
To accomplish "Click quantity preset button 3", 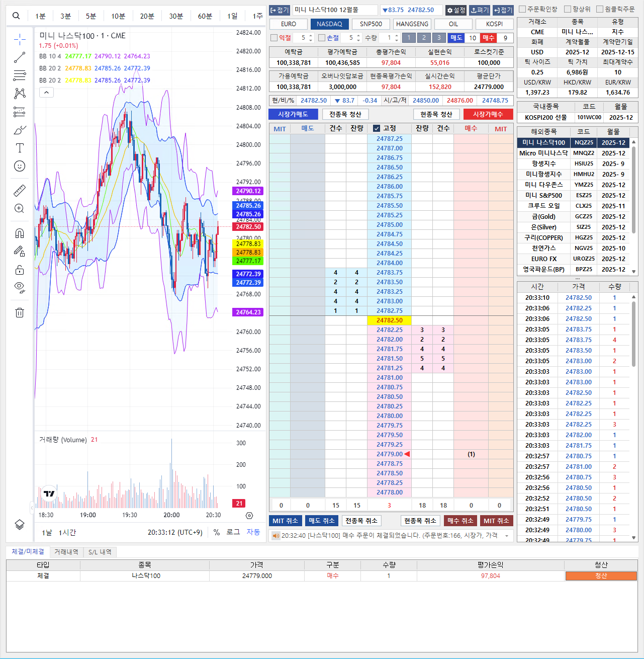I will click(439, 38).
